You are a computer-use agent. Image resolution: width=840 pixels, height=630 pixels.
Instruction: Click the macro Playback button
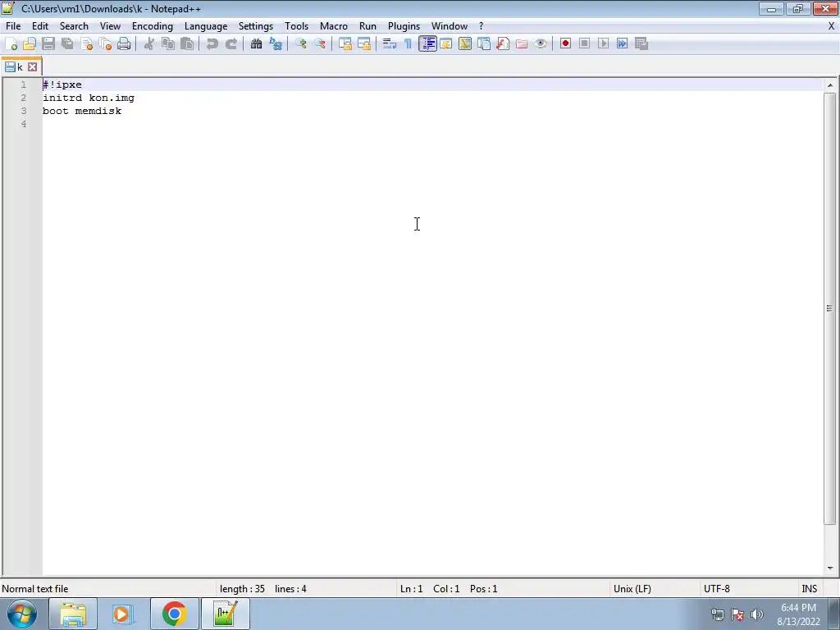[x=603, y=44]
